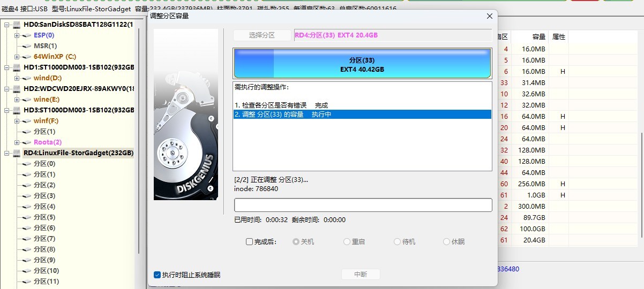The width and height of the screenshot is (644, 289).
Task: Collapse the HD0 SanDisk tree node
Action: pyautogui.click(x=6, y=25)
